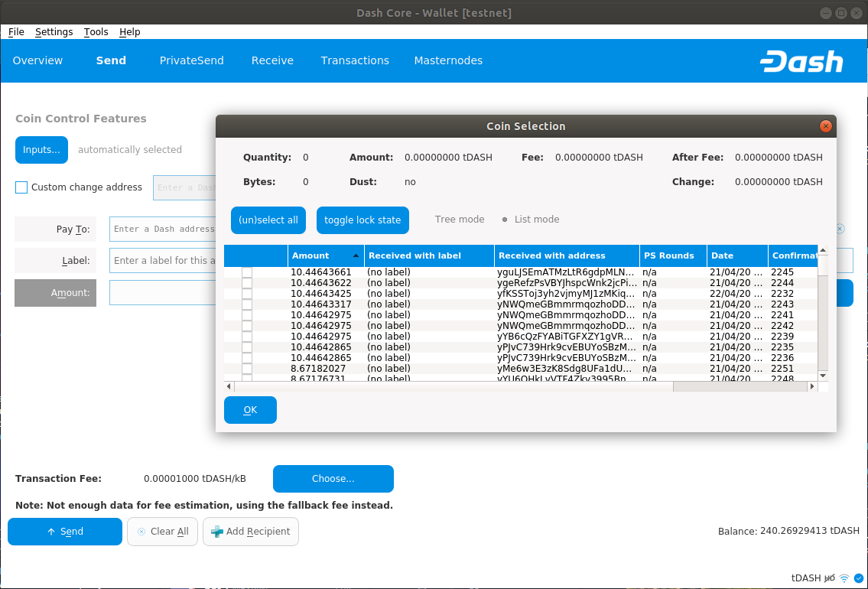Screen dimensions: 868x589
Task: Open the Masternodes tab
Action: (448, 61)
